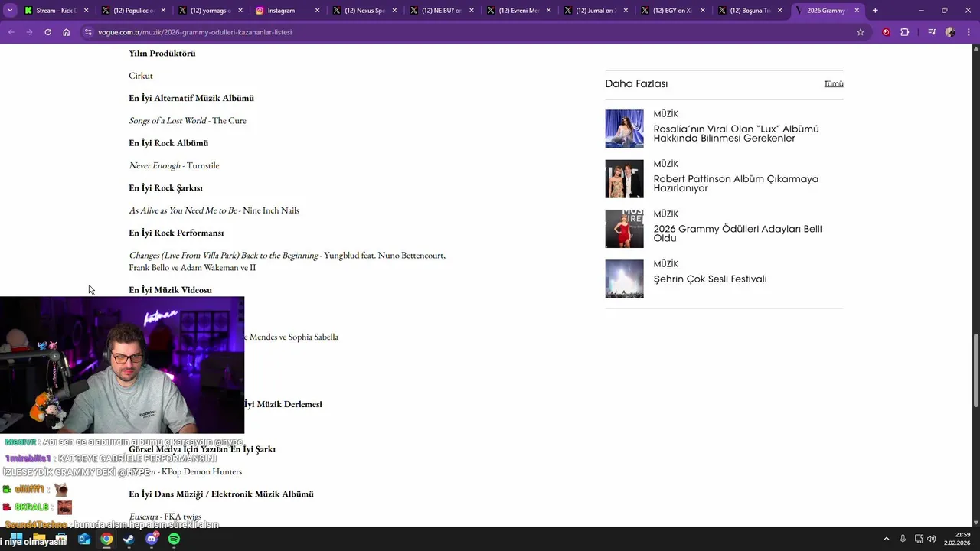Click Eusexua - FKA twigs line
The image size is (980, 551).
click(x=165, y=517)
